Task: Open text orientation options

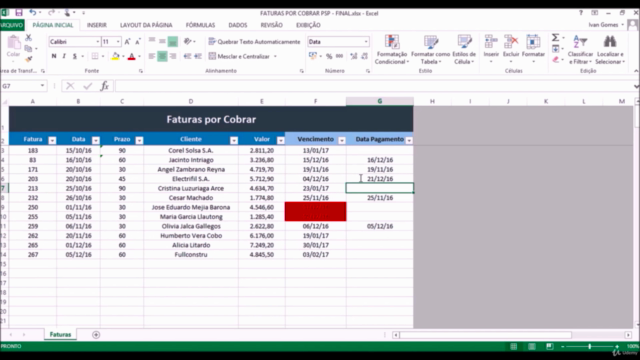Action: (x=188, y=41)
